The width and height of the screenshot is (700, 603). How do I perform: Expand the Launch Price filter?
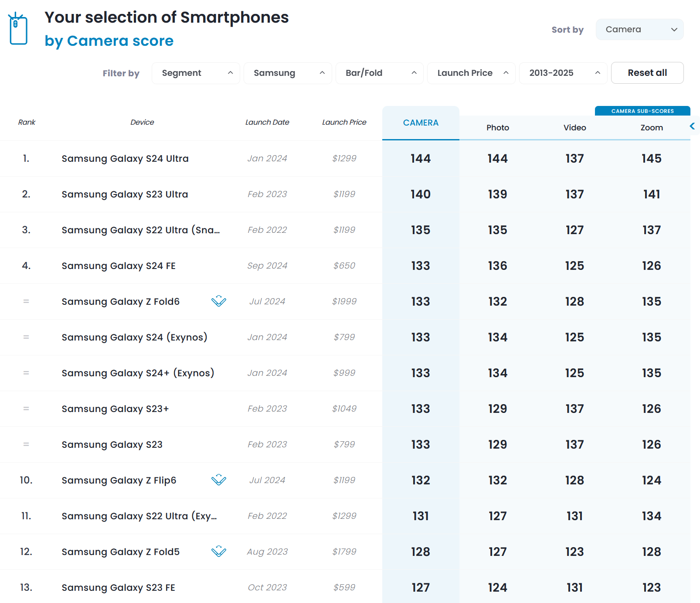[471, 73]
